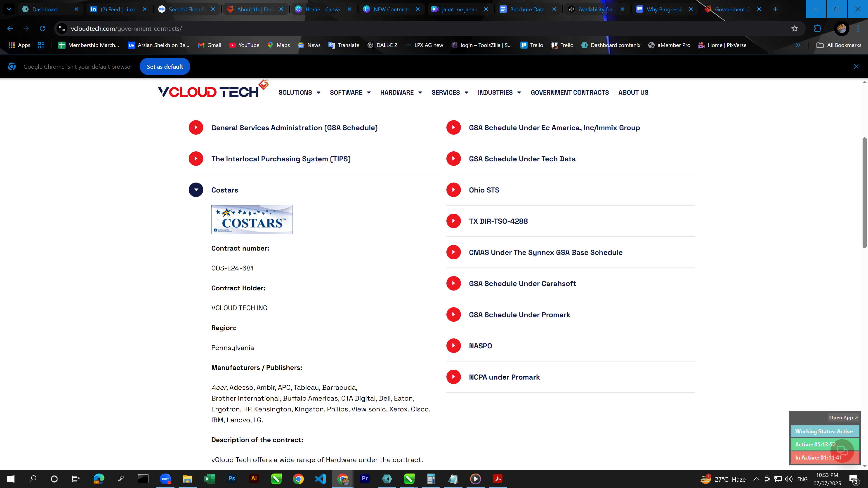Image resolution: width=868 pixels, height=488 pixels.
Task: Open the chat bubble widget
Action: 842,451
